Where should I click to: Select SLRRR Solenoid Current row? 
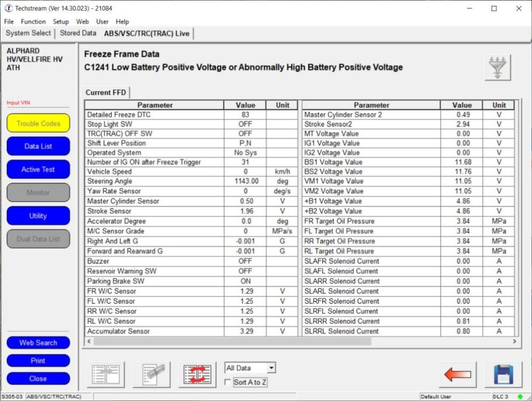point(408,321)
